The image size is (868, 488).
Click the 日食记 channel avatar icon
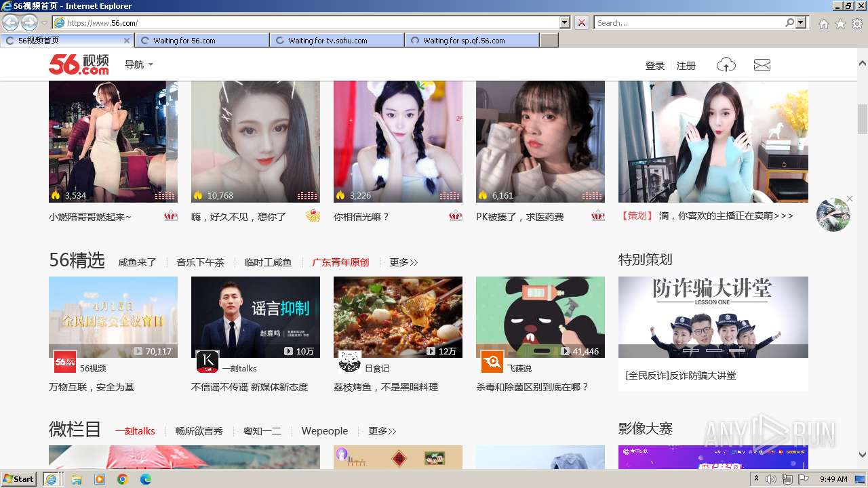click(x=350, y=362)
